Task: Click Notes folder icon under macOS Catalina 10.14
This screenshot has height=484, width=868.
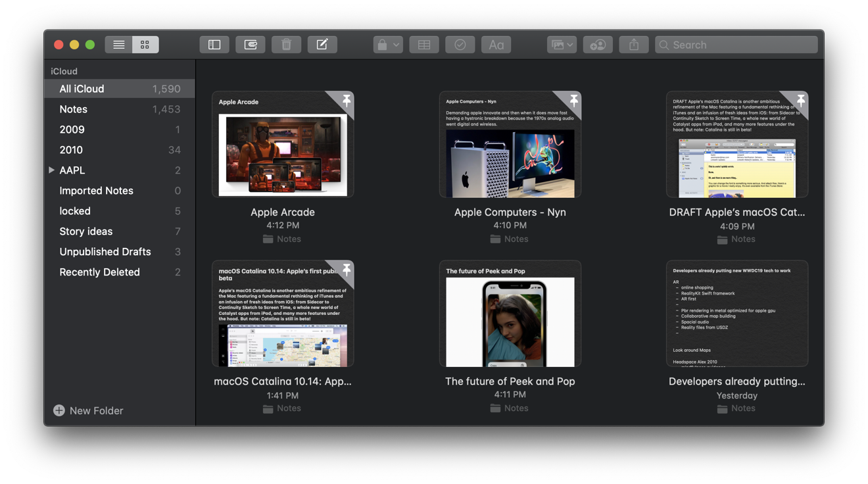Action: 268,408
